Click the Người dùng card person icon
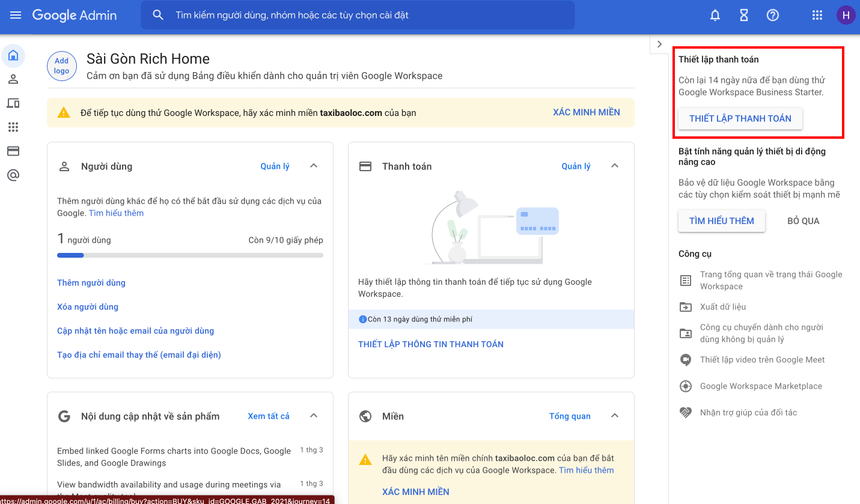Screen dimensions: 860x504 (64, 166)
